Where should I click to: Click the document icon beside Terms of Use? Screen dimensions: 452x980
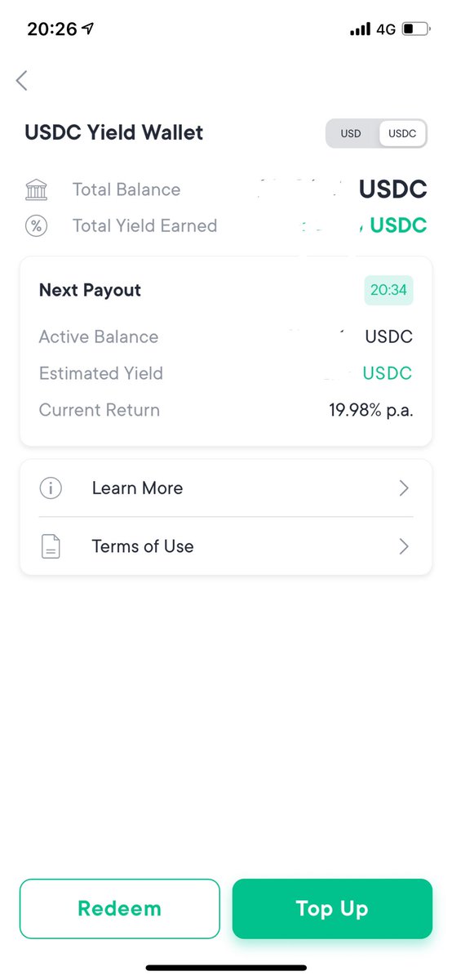(x=51, y=546)
